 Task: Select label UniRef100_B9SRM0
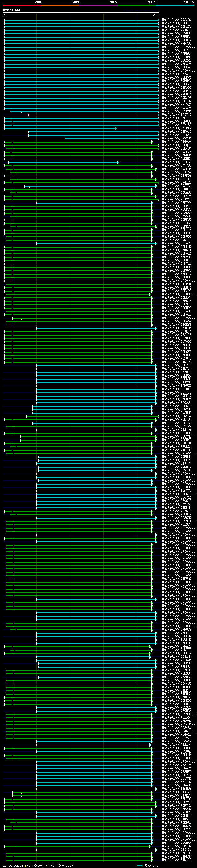(x=177, y=111)
